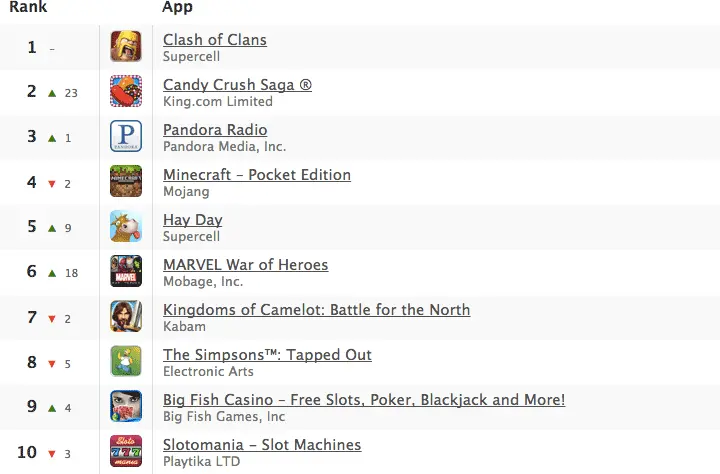
Task: Click the Hay Day title link
Action: (x=193, y=220)
